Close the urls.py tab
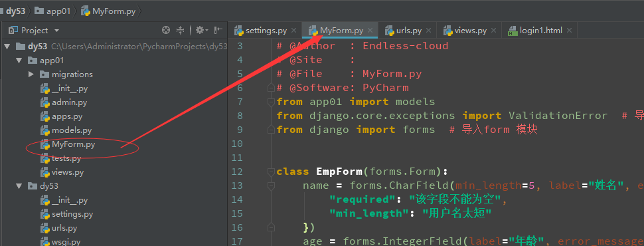 pyautogui.click(x=429, y=31)
